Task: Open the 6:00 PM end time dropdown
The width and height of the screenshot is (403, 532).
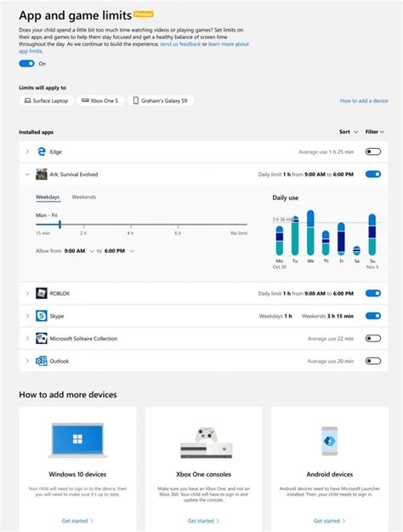Action: (119, 251)
